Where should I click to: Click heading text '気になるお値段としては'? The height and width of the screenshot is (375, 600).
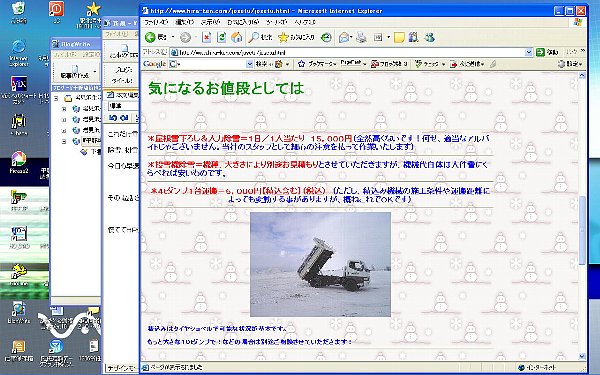click(226, 88)
